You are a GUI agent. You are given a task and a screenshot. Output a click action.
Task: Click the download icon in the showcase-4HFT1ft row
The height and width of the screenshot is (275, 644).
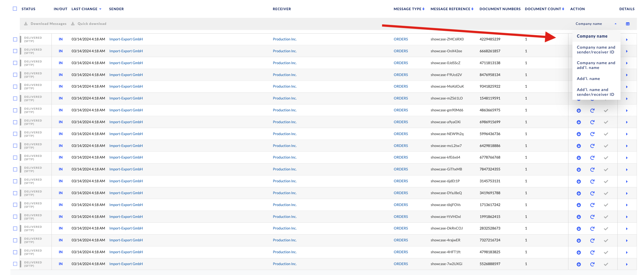tap(579, 252)
